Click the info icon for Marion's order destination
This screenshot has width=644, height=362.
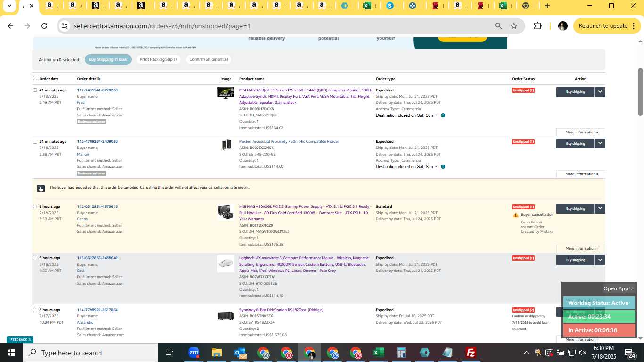pyautogui.click(x=443, y=166)
